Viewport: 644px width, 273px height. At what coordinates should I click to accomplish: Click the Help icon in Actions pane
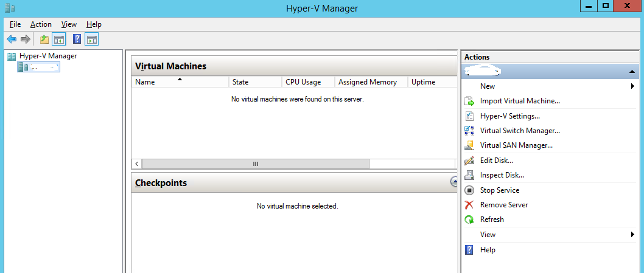coord(469,250)
